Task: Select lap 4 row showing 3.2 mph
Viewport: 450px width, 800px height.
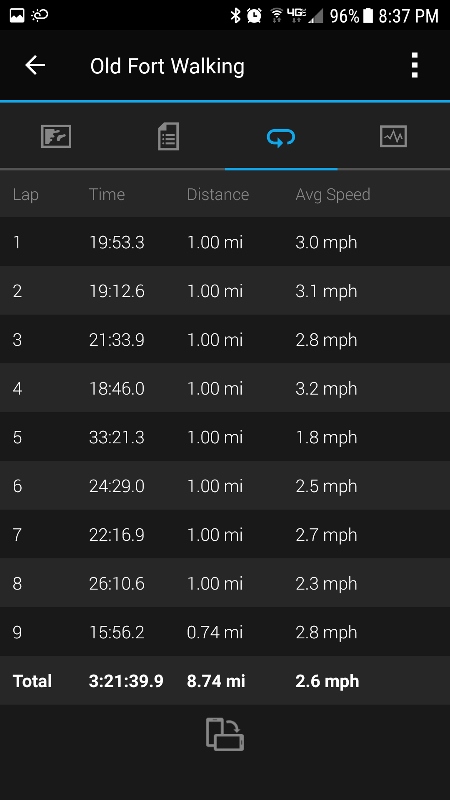Action: 225,388
